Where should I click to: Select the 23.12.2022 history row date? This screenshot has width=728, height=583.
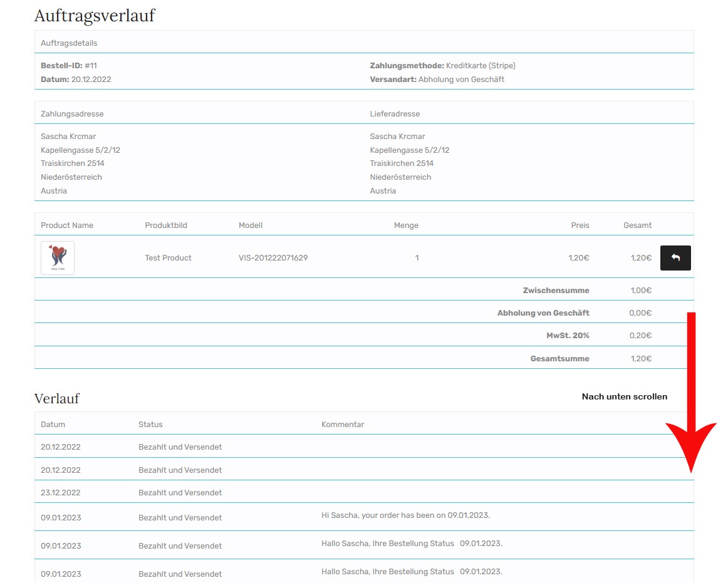[x=61, y=493]
